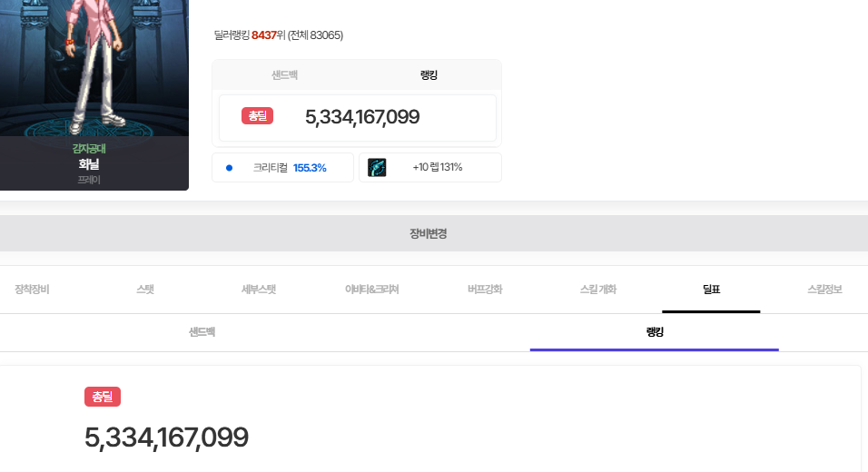Select the 세부스탯 tab
The height and width of the screenshot is (472, 868).
258,290
